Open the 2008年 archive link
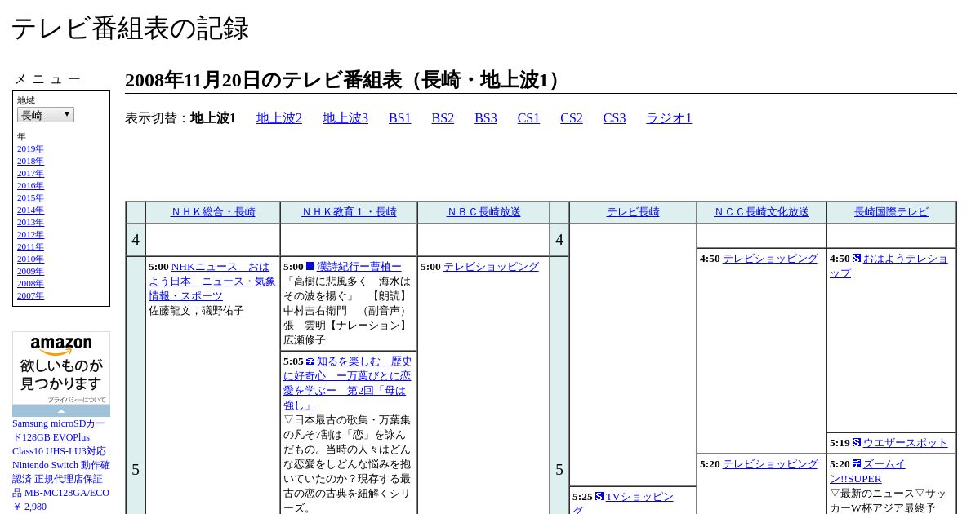Viewport: 980px width, 514px height. 30,284
